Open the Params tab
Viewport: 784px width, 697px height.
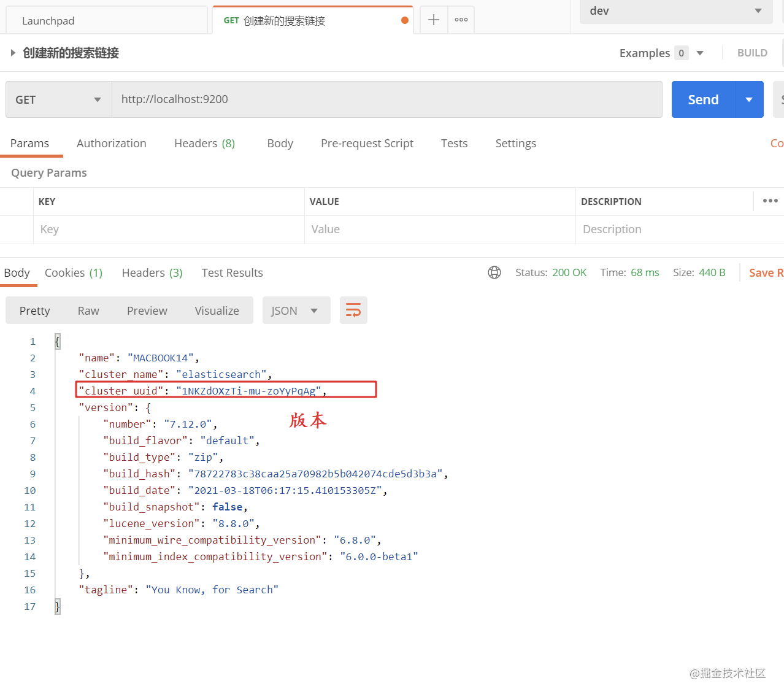(29, 143)
